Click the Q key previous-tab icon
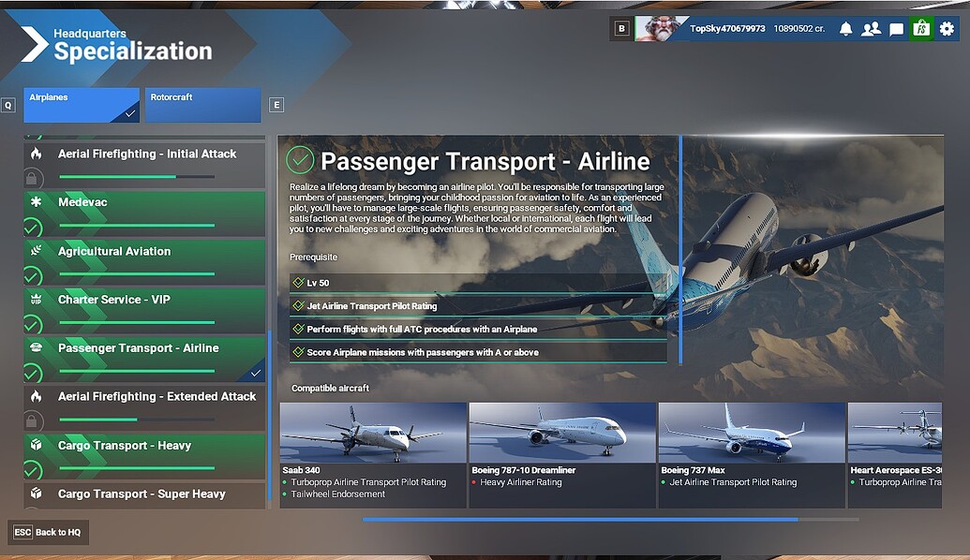 pyautogui.click(x=8, y=105)
